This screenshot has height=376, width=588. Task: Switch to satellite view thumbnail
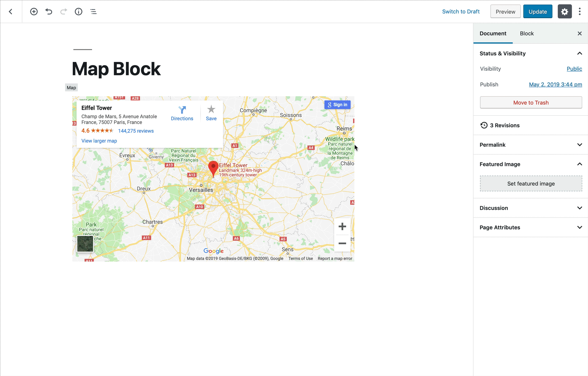pos(85,244)
